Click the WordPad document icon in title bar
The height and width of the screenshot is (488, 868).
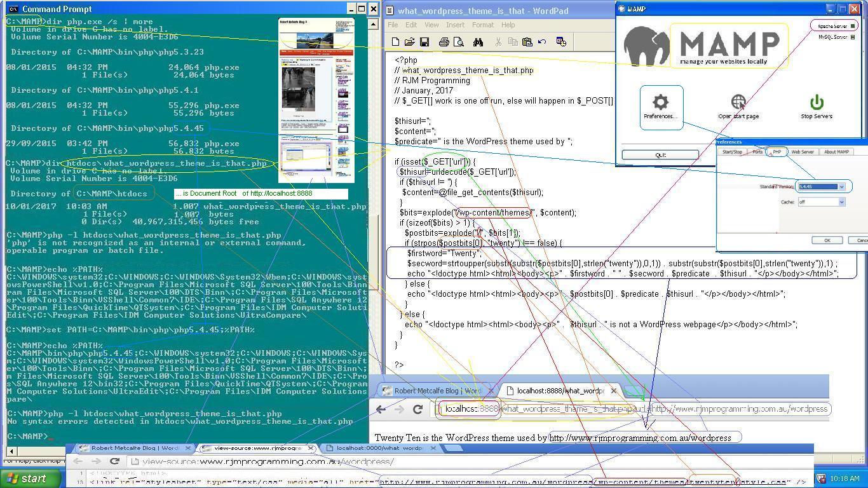(390, 10)
